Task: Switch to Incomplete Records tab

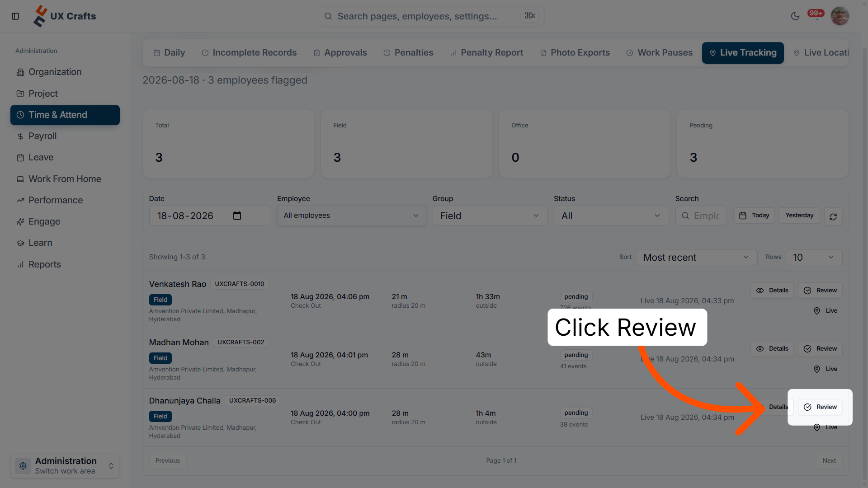Action: tap(249, 53)
